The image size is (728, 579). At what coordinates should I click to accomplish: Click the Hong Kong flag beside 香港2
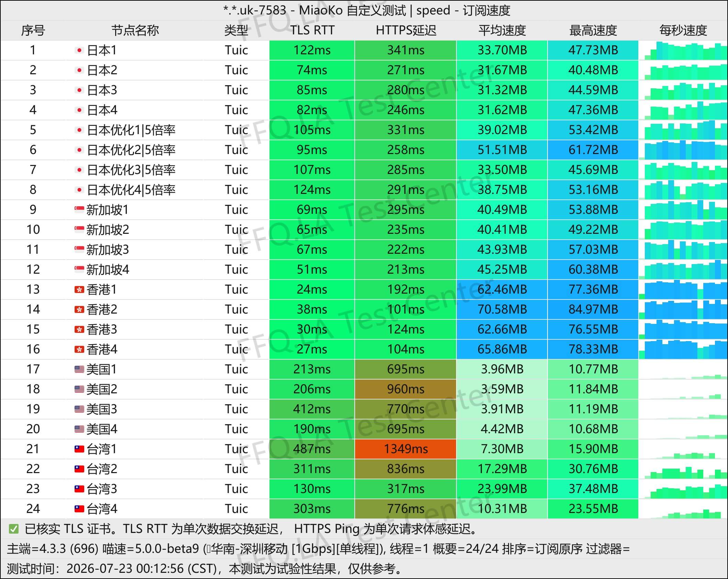coord(79,309)
